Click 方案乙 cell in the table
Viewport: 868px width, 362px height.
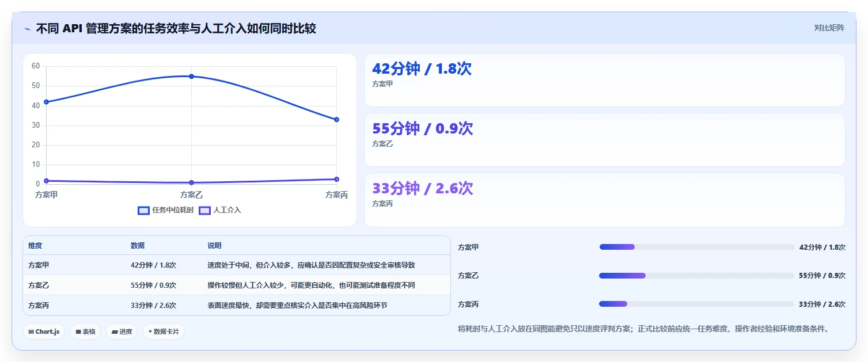point(39,285)
